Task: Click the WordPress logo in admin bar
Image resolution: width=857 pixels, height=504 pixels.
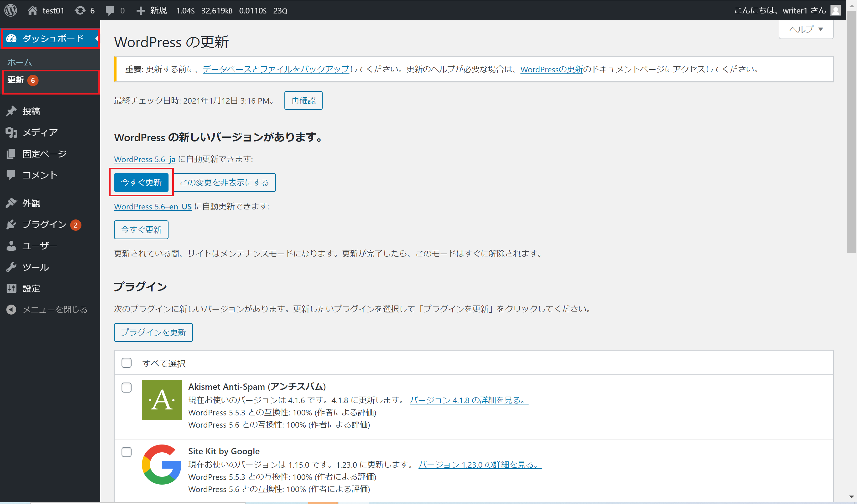Action: pos(11,10)
